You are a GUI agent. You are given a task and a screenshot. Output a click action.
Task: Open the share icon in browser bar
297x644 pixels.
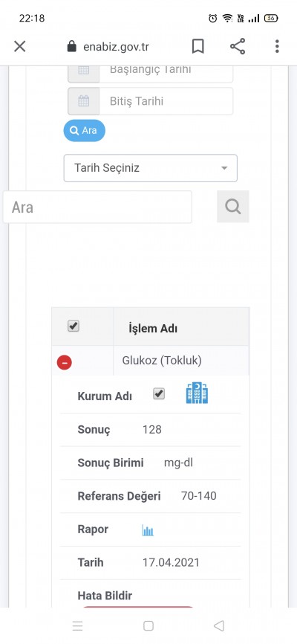coord(238,46)
